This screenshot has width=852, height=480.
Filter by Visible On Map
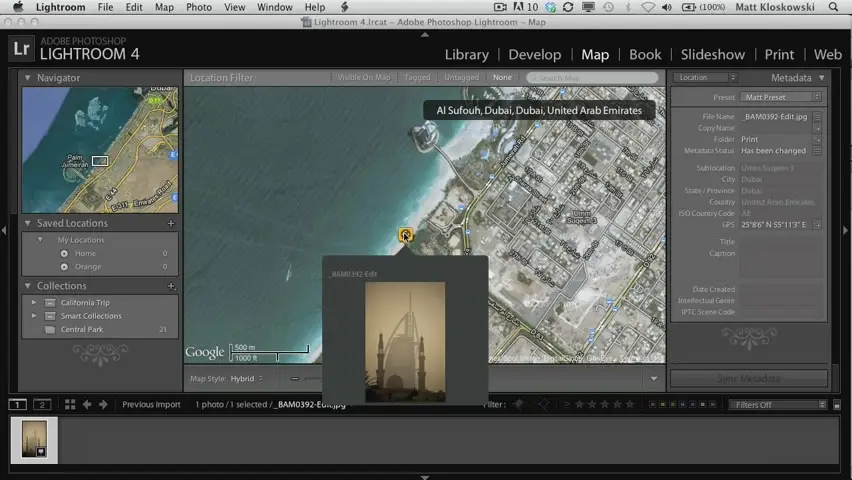click(x=364, y=77)
